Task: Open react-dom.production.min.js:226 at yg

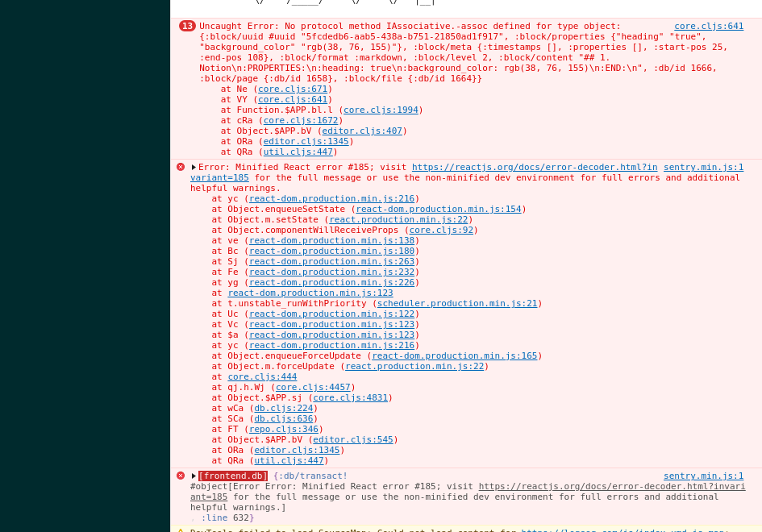Action: point(332,282)
